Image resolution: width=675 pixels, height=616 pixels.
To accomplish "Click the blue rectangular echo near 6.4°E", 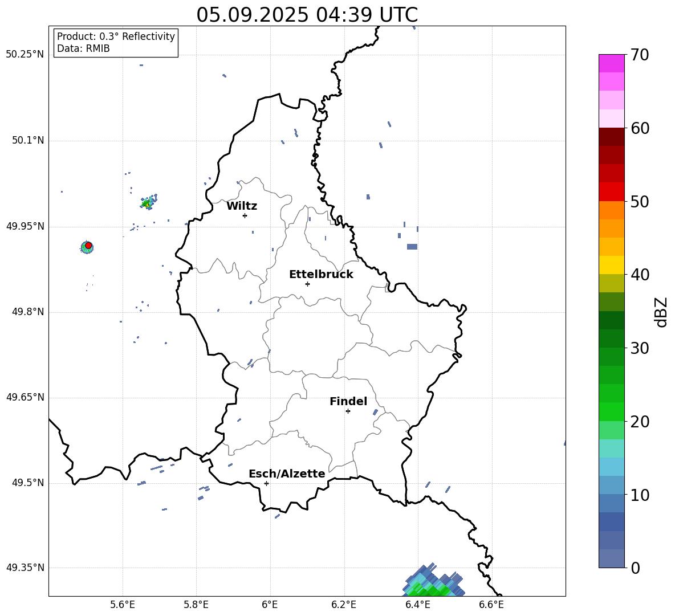I will pyautogui.click(x=412, y=247).
